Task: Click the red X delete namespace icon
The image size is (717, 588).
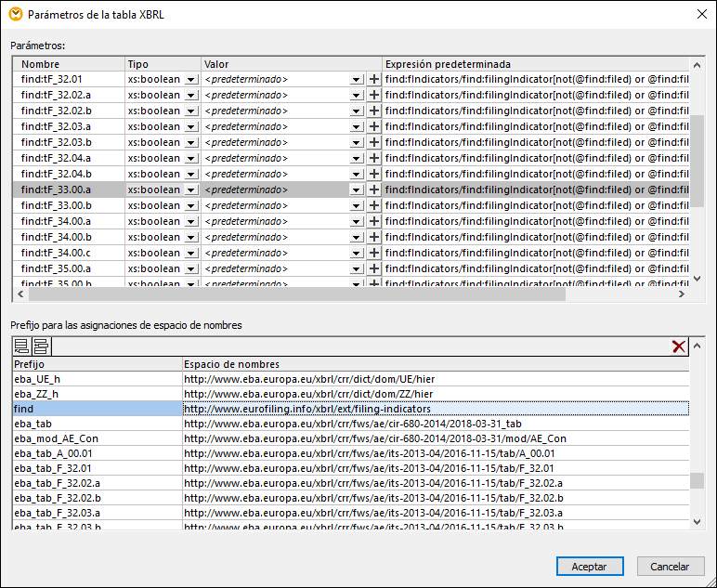Action: point(679,346)
